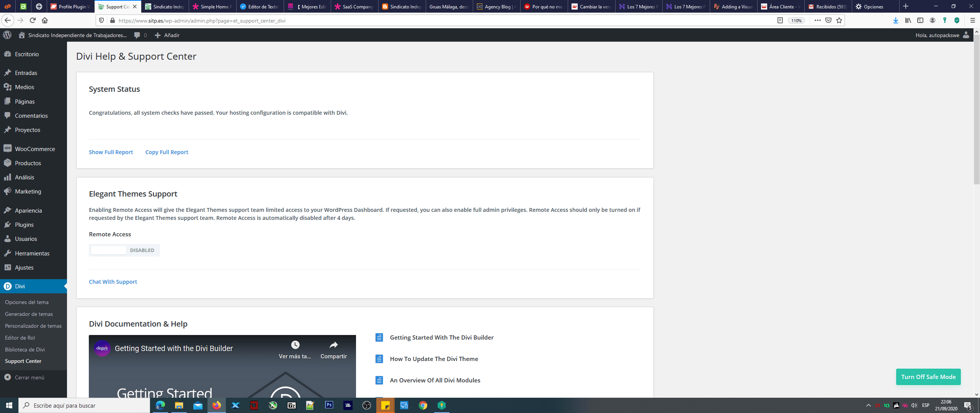The height and width of the screenshot is (413, 980).
Task: Toggle reader view icon in address bar
Action: (780, 21)
